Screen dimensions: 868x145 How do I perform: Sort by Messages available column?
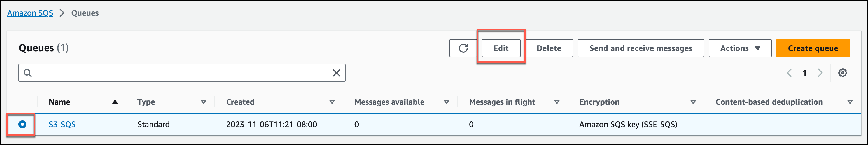tap(447, 102)
